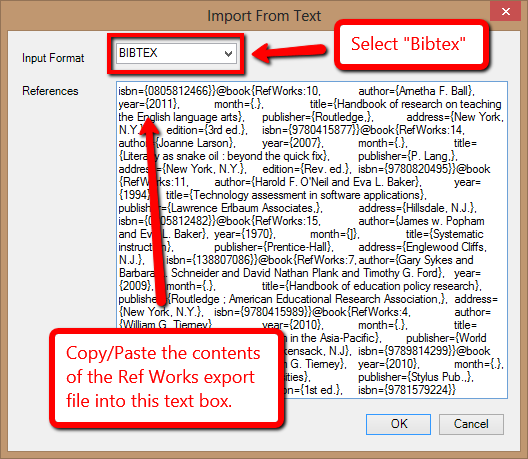The image size is (528, 459).
Task: Click the "Import From Text" title bar text
Action: point(264,16)
